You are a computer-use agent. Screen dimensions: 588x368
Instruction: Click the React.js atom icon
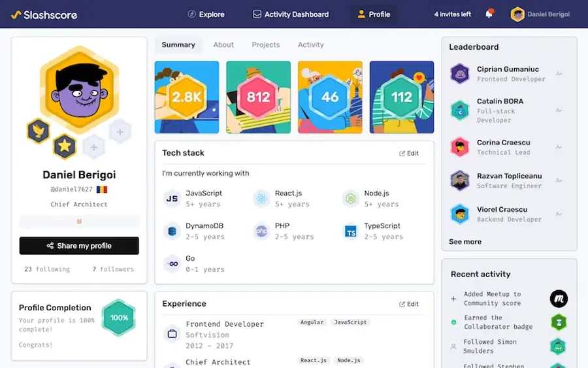261,199
